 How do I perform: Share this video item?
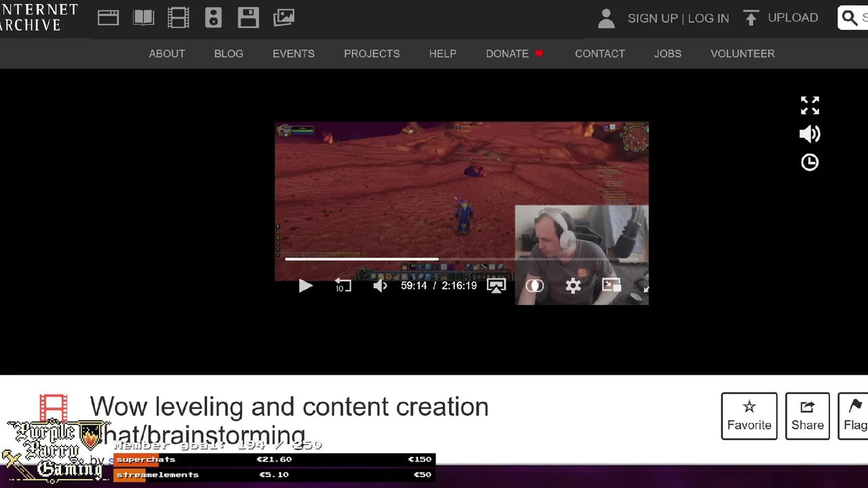[x=808, y=416]
